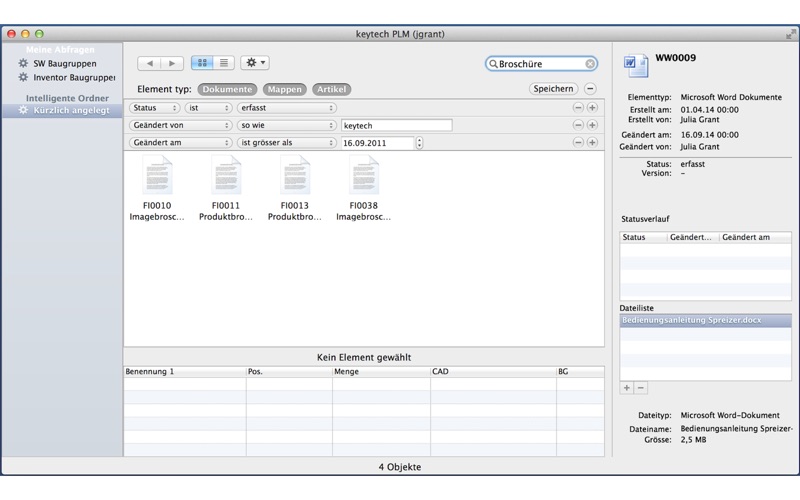Remove the Status filter row

tap(578, 108)
